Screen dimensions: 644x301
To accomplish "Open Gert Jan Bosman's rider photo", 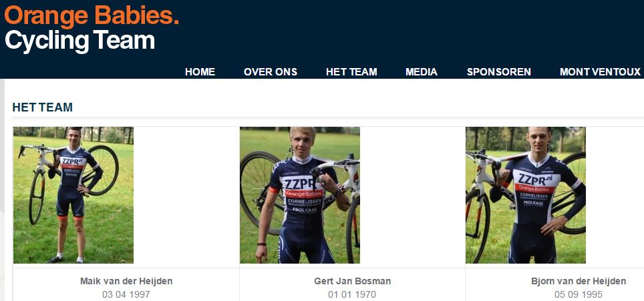I will 300,195.
